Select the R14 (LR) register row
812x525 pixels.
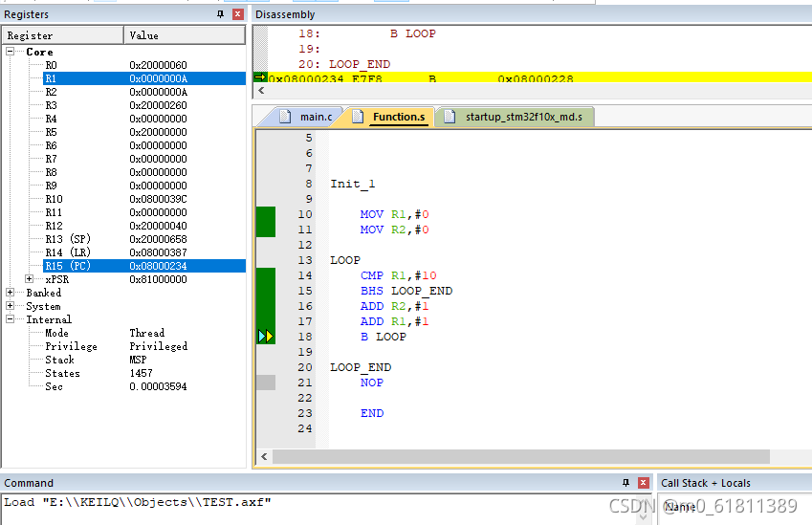(144, 252)
